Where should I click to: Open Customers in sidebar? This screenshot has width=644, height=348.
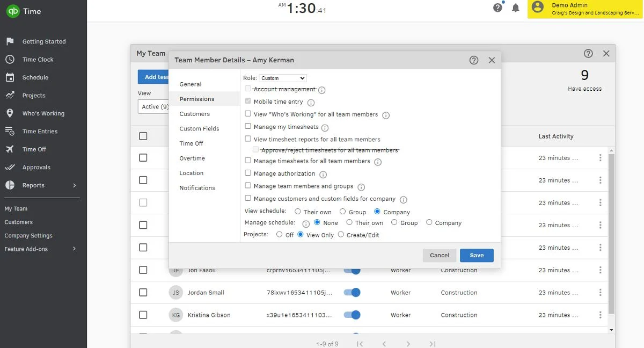[19, 222]
